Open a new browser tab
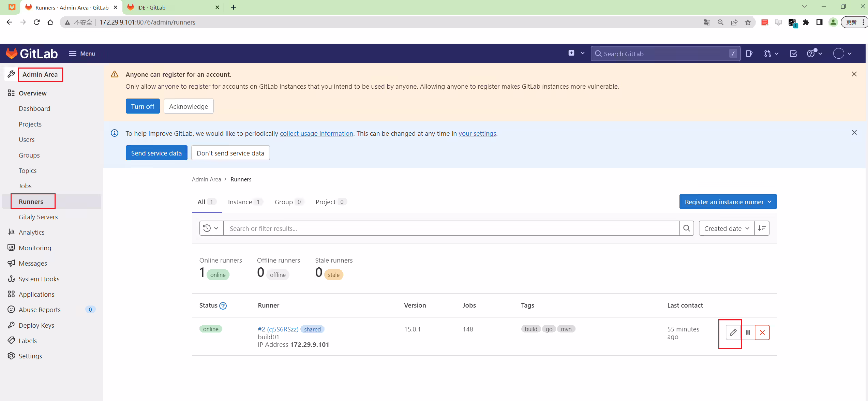This screenshot has width=868, height=401. coord(234,7)
